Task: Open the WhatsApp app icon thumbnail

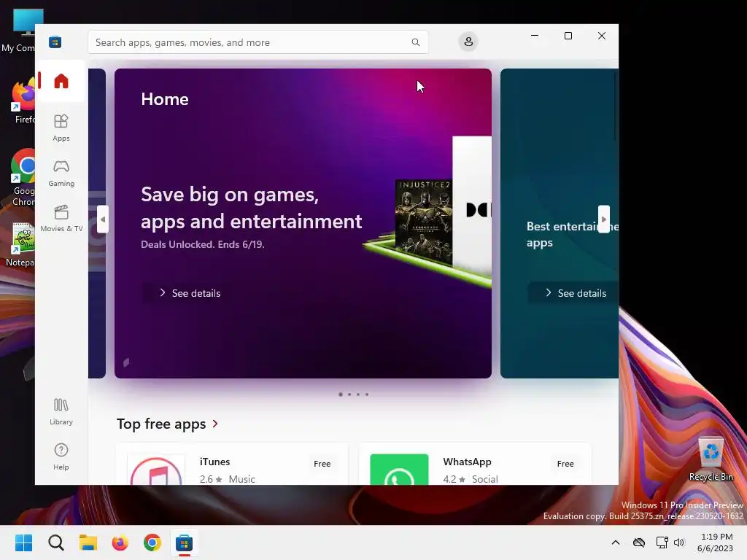Action: [x=399, y=470]
